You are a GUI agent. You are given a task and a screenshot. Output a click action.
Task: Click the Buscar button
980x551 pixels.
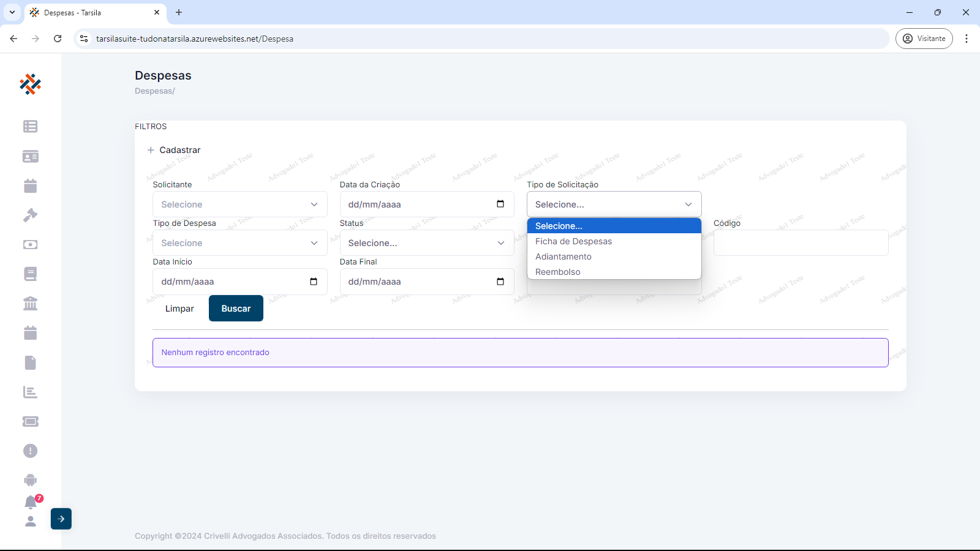tap(236, 309)
